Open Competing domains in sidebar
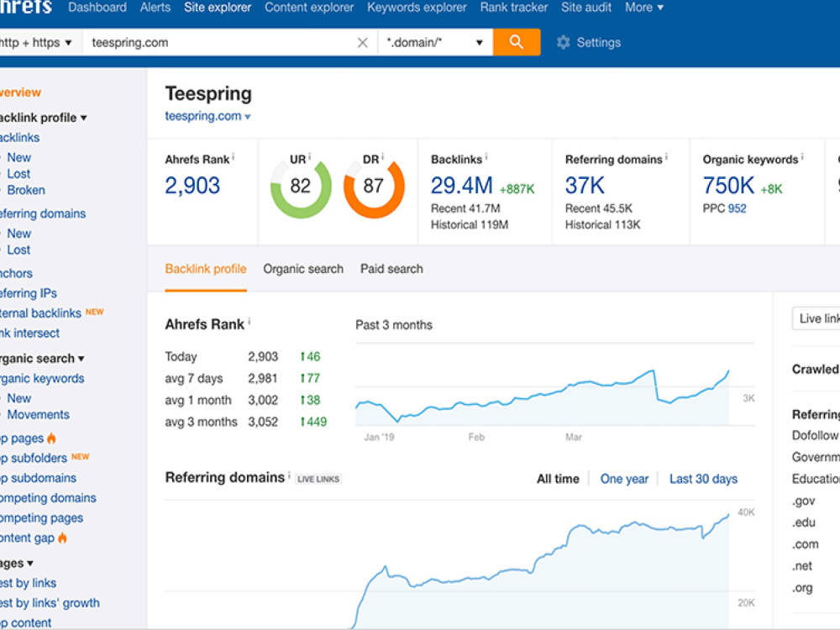840x630 pixels. tap(48, 497)
